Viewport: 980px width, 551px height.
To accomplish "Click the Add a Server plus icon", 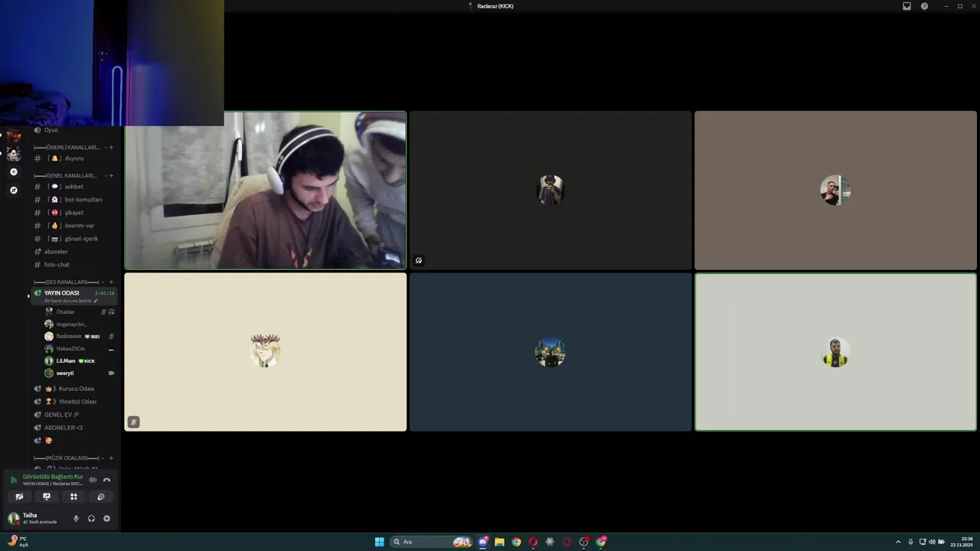I will (x=13, y=172).
